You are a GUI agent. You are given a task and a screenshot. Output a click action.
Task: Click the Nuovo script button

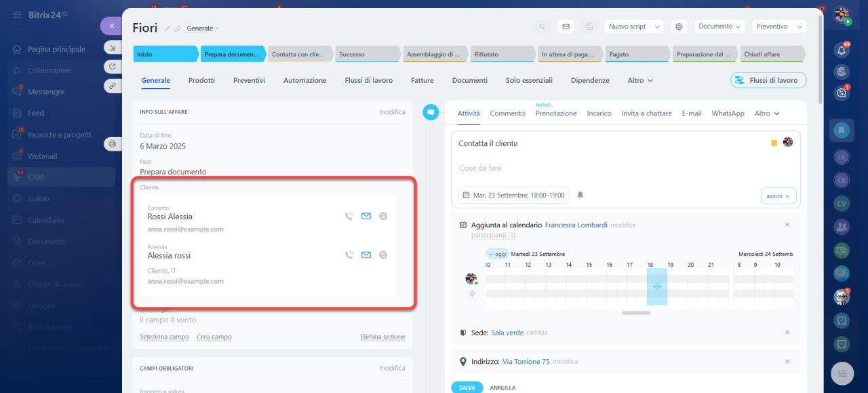click(627, 26)
